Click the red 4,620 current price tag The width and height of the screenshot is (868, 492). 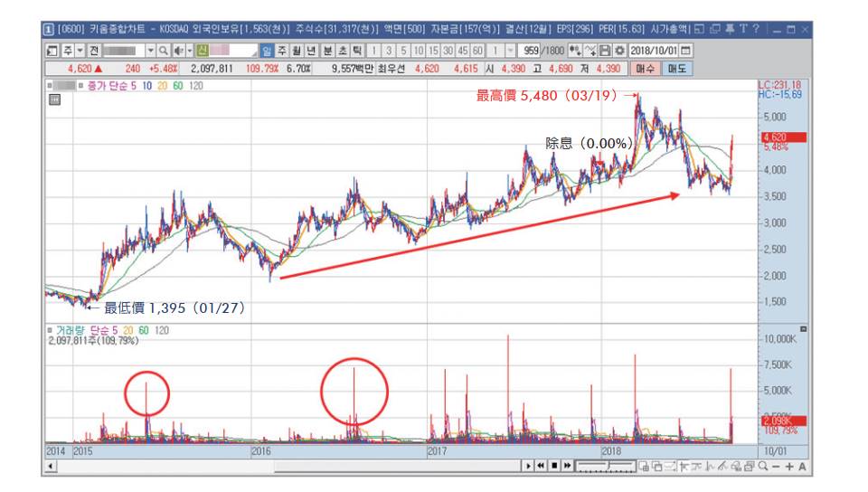click(783, 137)
